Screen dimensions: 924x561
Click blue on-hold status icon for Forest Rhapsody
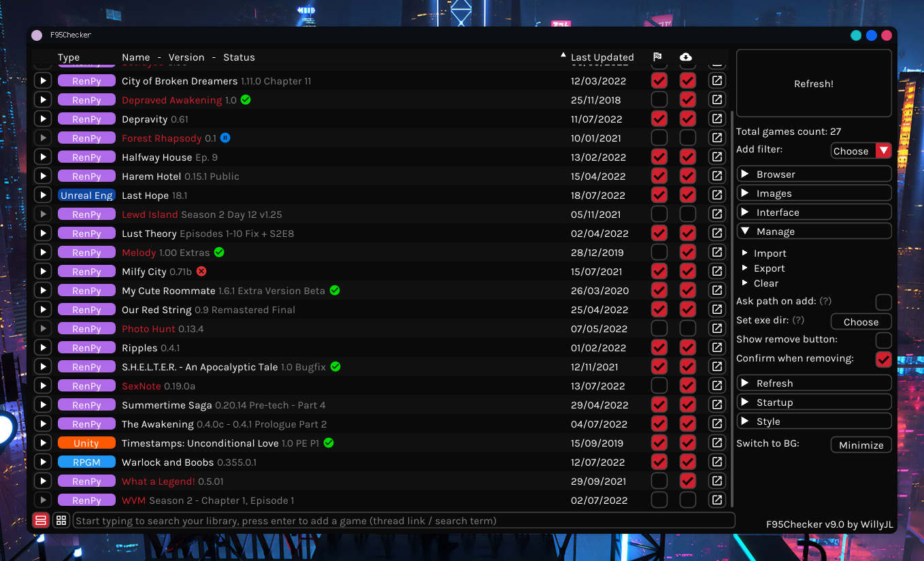click(225, 138)
